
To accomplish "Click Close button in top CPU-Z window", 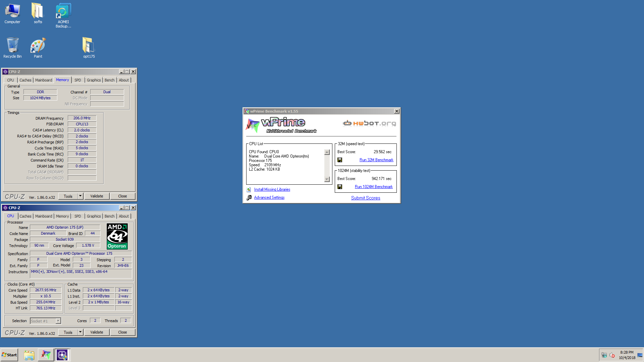I will (x=122, y=196).
